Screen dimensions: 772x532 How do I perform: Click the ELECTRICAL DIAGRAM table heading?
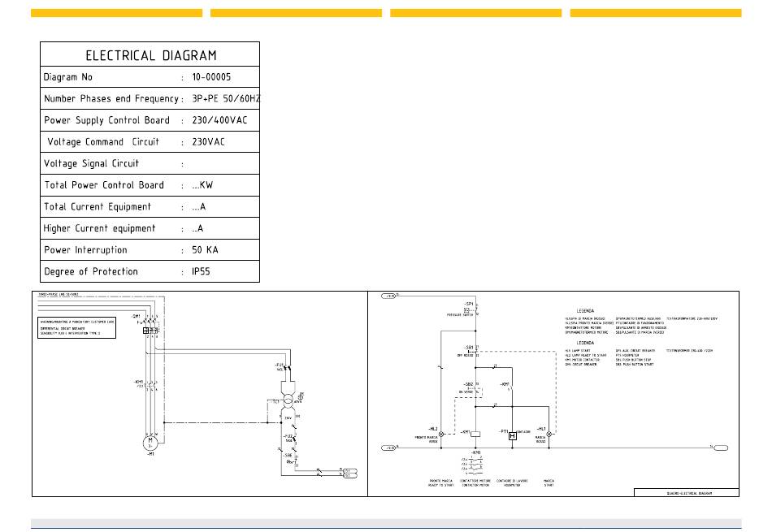(x=150, y=55)
